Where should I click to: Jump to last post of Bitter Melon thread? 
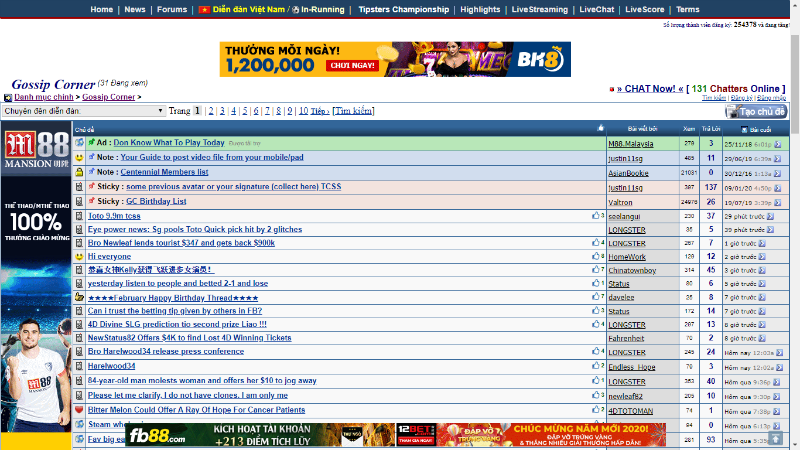point(776,411)
